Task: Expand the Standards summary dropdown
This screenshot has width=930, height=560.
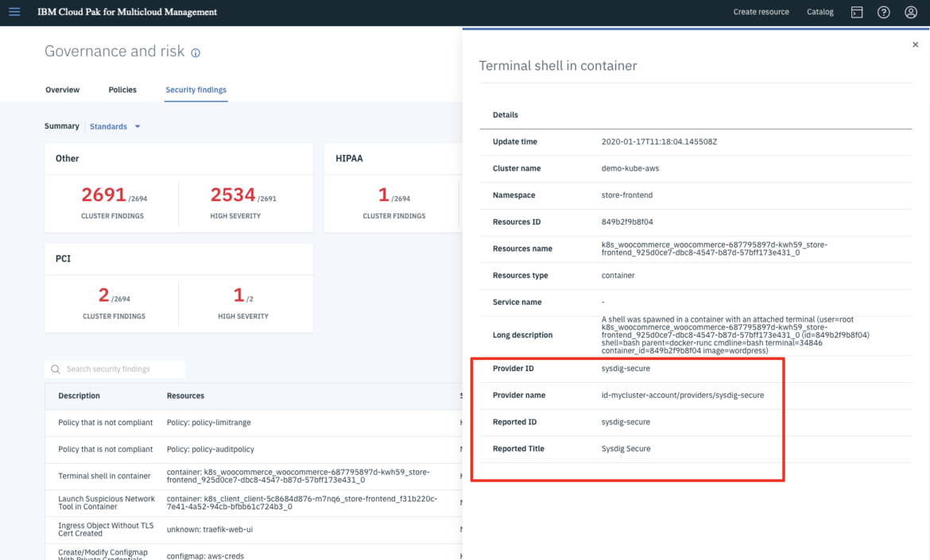Action: [x=115, y=126]
